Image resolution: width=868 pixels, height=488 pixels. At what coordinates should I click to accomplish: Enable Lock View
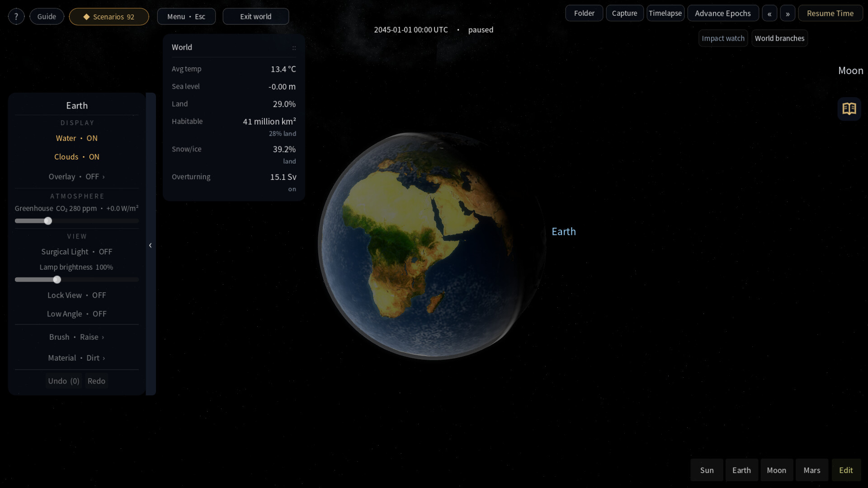pyautogui.click(x=77, y=295)
